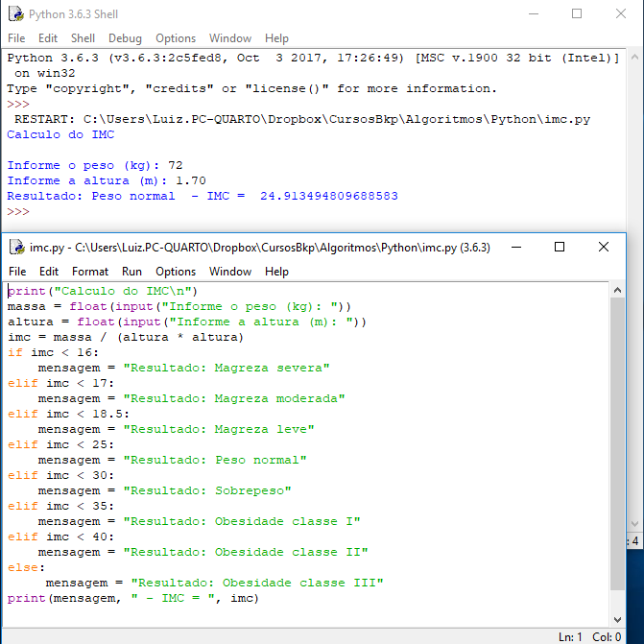Open the Format menu in the imc.py editor
Screen dimensions: 644x644
click(x=90, y=272)
